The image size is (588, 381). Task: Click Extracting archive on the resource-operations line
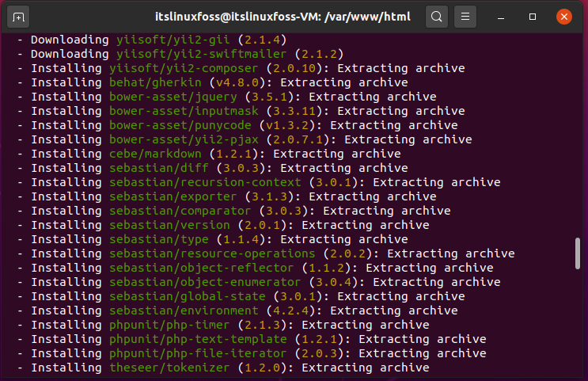point(451,253)
